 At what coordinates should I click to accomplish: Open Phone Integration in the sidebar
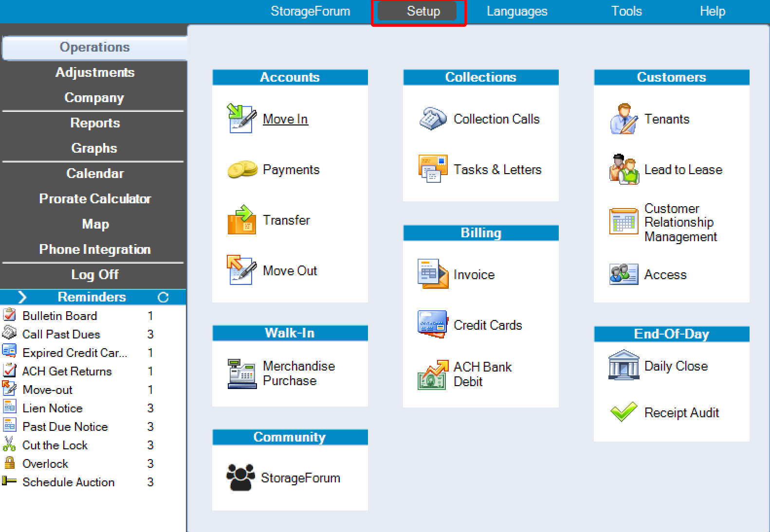[x=95, y=249]
